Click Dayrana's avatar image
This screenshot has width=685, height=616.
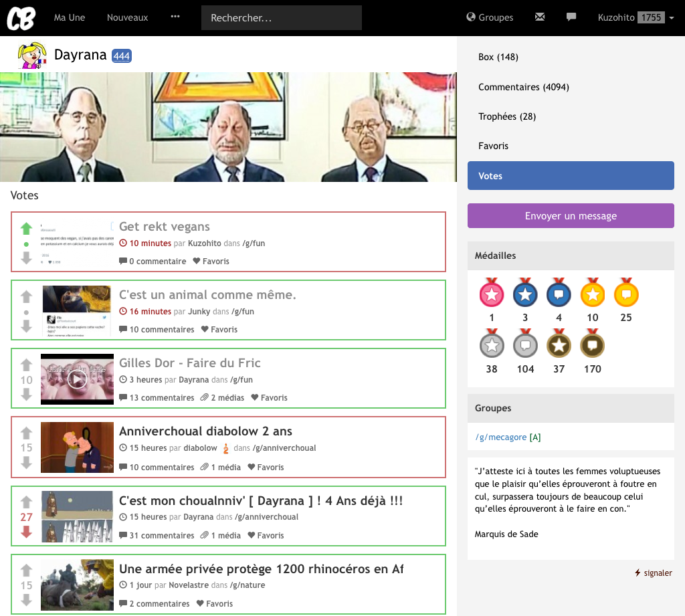click(32, 55)
